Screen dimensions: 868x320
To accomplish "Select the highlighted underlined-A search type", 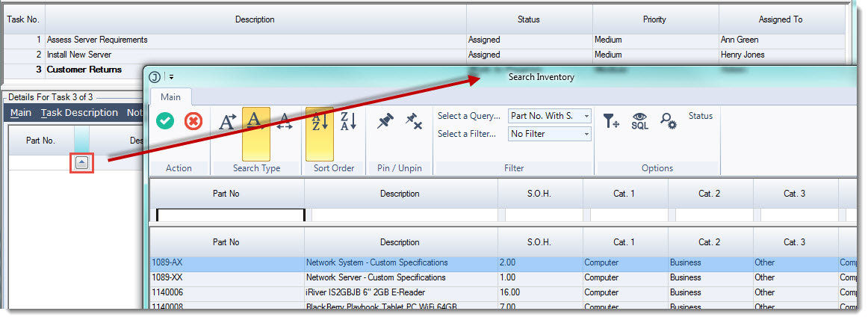I will [255, 133].
